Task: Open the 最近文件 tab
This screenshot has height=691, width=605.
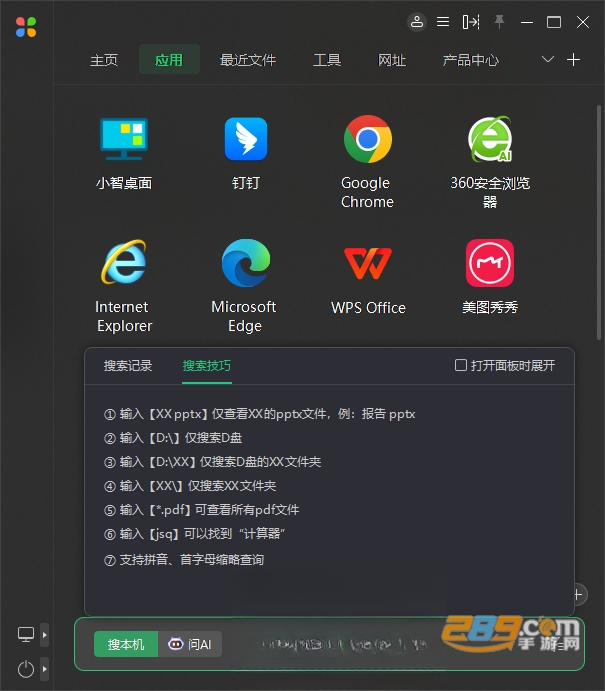Action: pyautogui.click(x=248, y=60)
